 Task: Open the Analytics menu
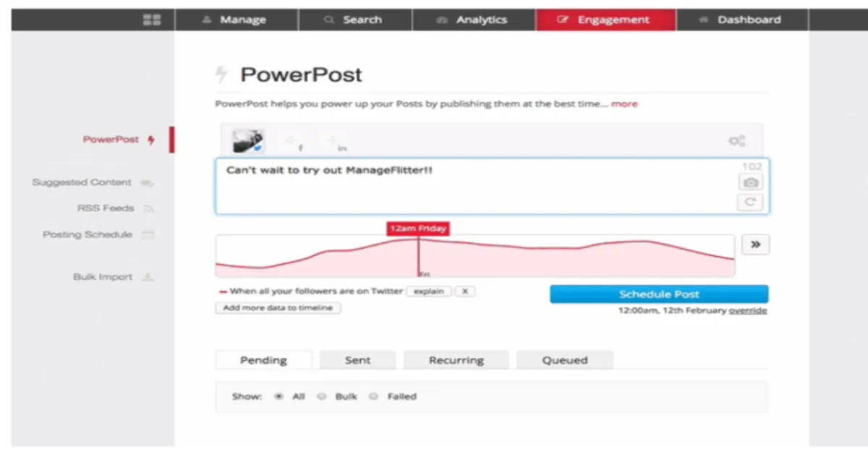(474, 20)
